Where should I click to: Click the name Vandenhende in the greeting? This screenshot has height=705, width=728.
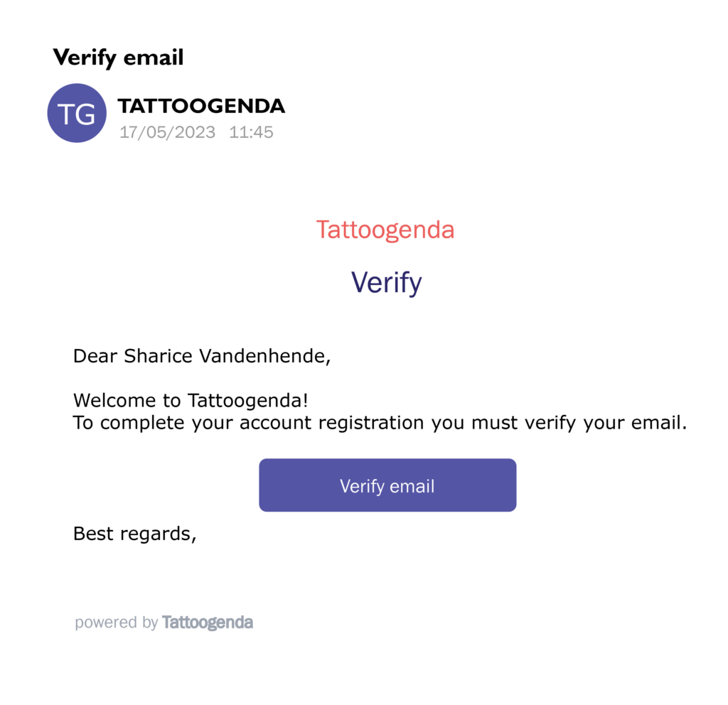coord(265,356)
